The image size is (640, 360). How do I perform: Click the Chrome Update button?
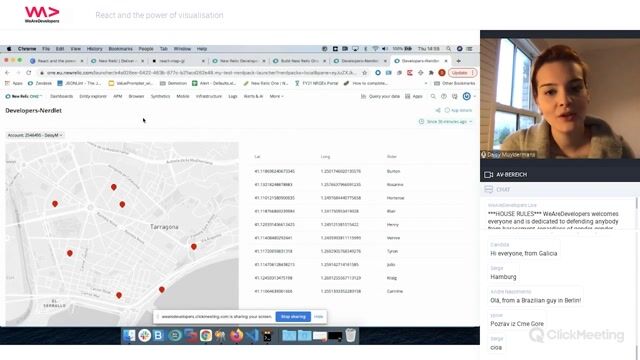462,73
